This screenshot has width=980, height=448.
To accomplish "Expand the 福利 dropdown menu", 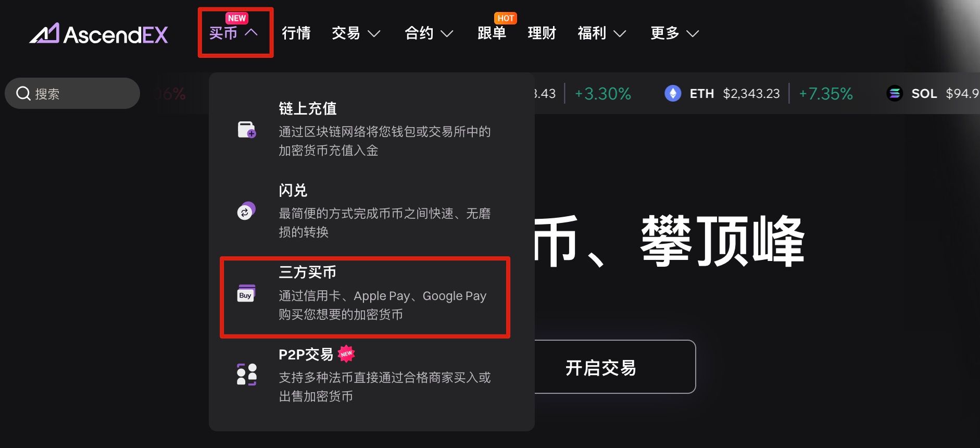I will click(602, 33).
